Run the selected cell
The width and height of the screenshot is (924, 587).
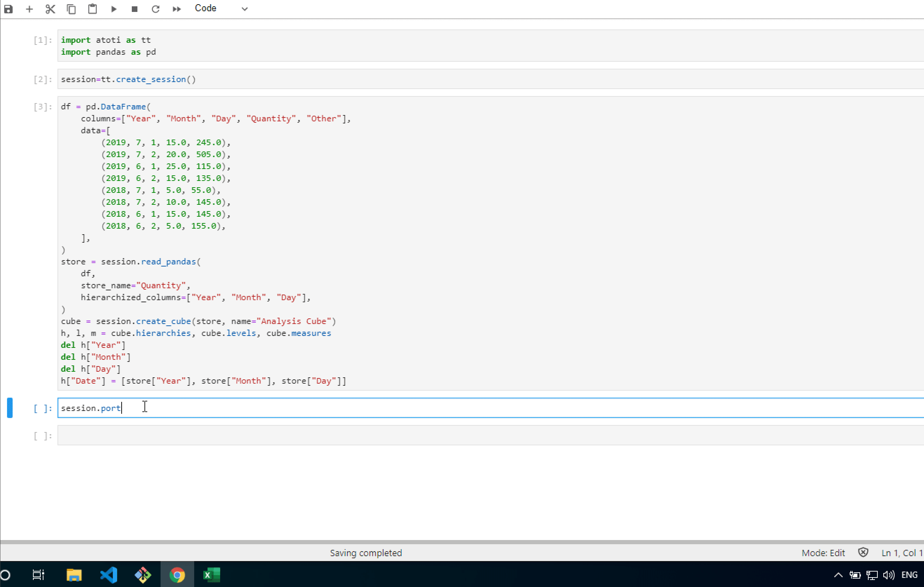(114, 9)
